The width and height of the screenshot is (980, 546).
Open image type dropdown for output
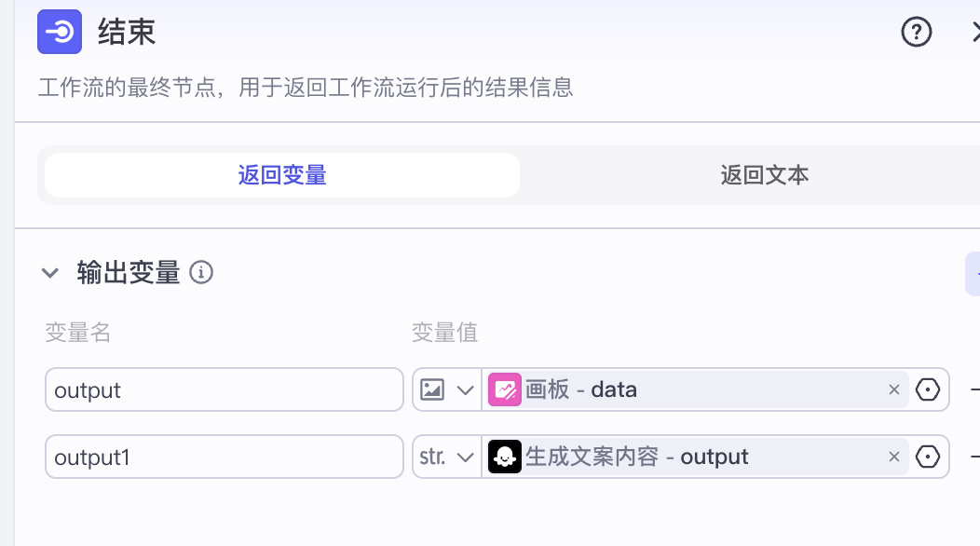point(465,389)
